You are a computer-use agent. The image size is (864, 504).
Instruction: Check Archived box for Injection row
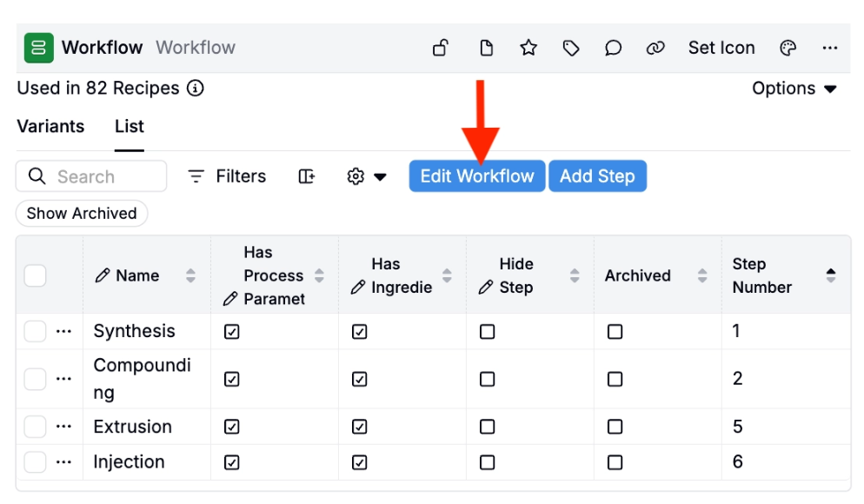tap(615, 462)
